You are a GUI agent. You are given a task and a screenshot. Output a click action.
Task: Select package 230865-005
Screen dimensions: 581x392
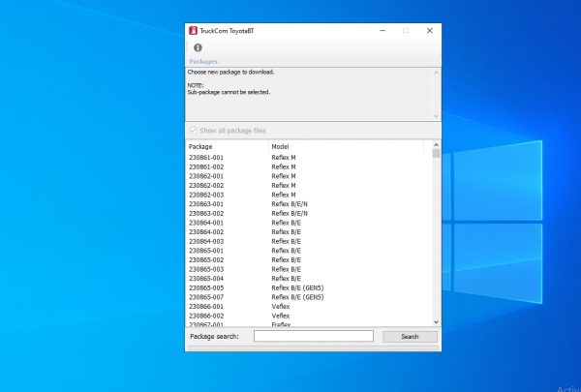309,287
